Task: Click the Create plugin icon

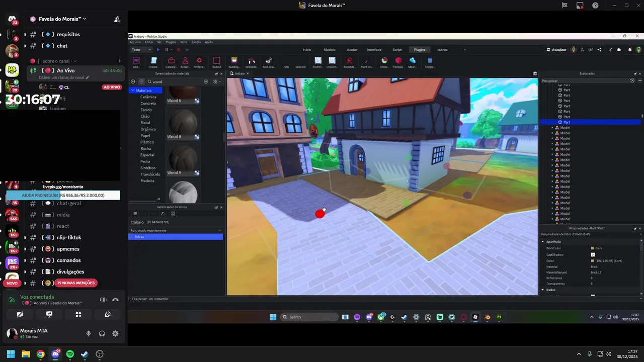Action: tap(154, 62)
